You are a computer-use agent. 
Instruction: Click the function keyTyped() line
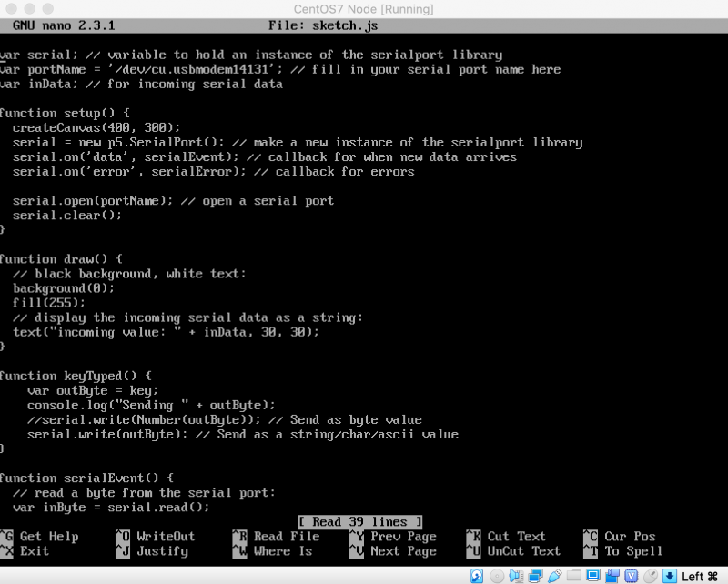76,376
